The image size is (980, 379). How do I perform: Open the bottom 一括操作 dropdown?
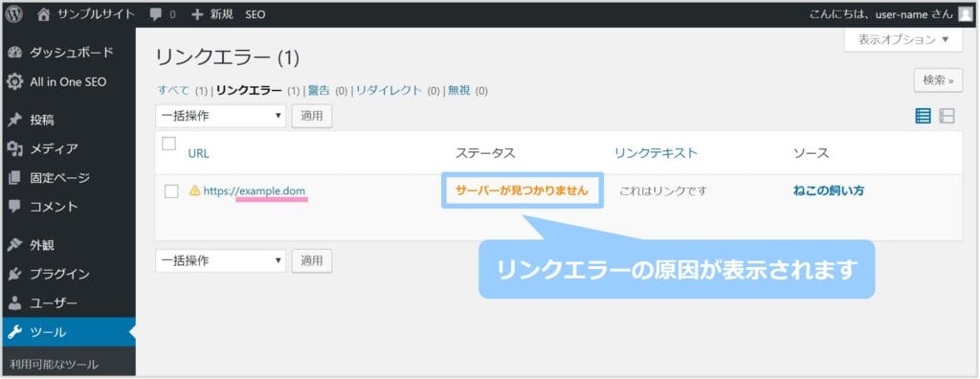tap(221, 260)
